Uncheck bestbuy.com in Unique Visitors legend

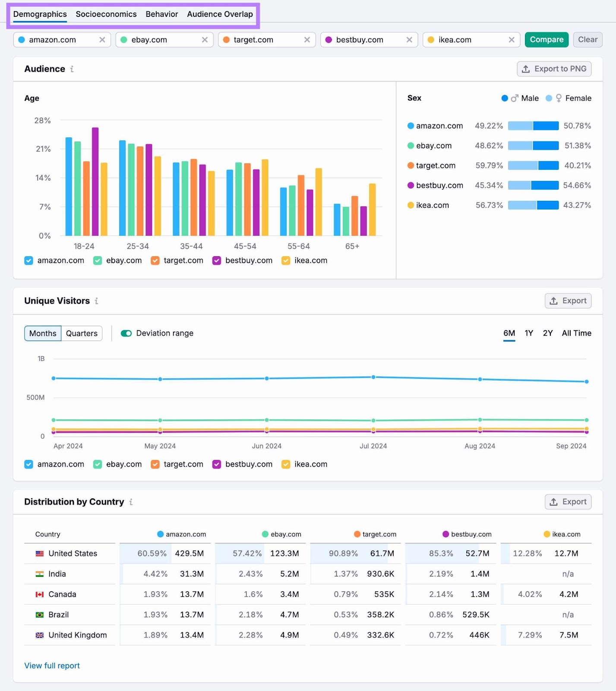217,464
